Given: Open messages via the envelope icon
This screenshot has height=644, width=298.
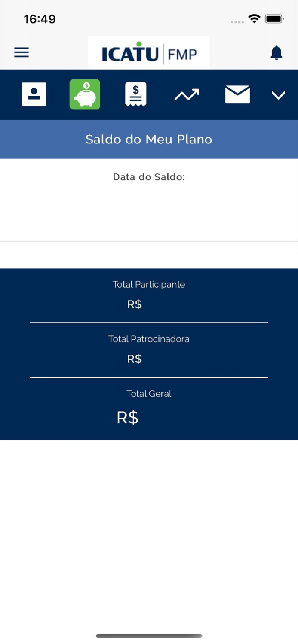Looking at the screenshot, I should click(x=237, y=94).
